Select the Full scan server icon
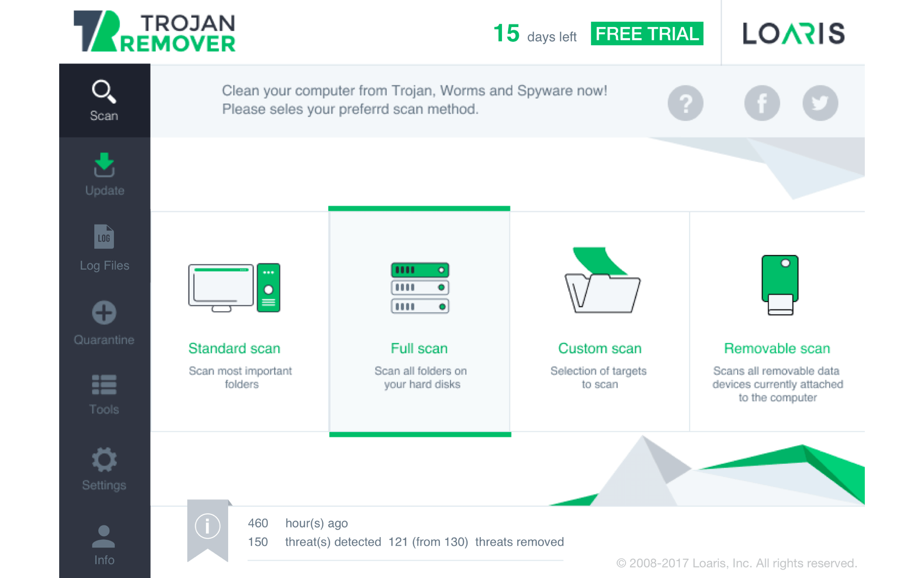This screenshot has width=924, height=578. pyautogui.click(x=420, y=288)
